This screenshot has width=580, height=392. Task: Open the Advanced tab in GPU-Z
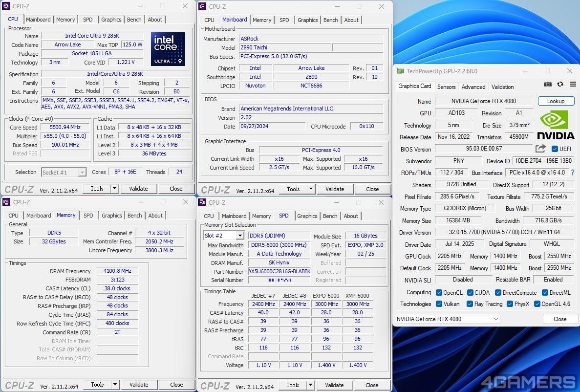pos(473,87)
